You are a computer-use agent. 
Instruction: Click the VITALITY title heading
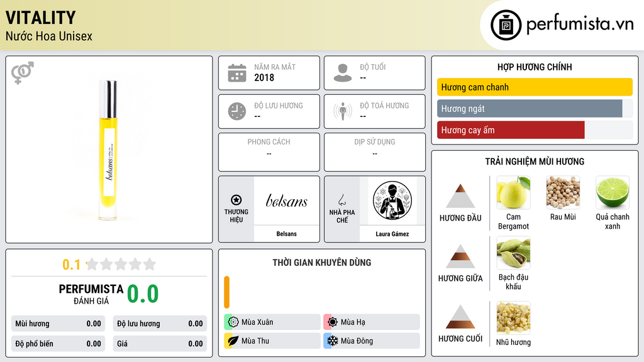click(x=41, y=18)
